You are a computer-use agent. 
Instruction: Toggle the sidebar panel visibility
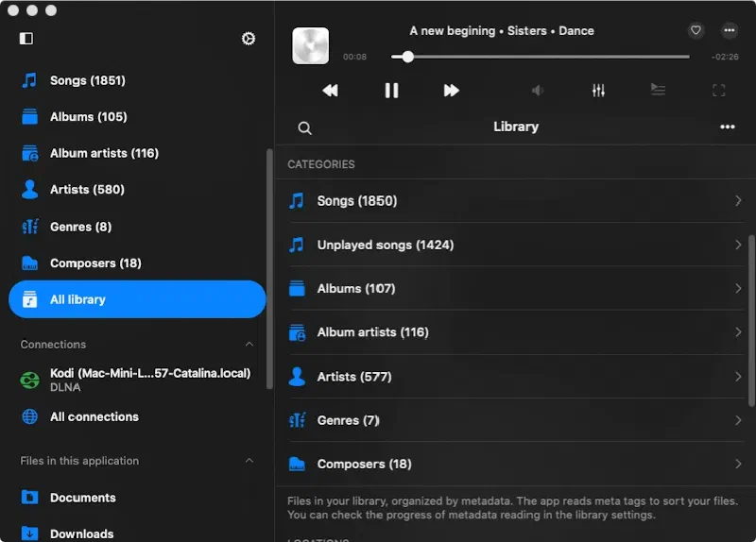26,39
